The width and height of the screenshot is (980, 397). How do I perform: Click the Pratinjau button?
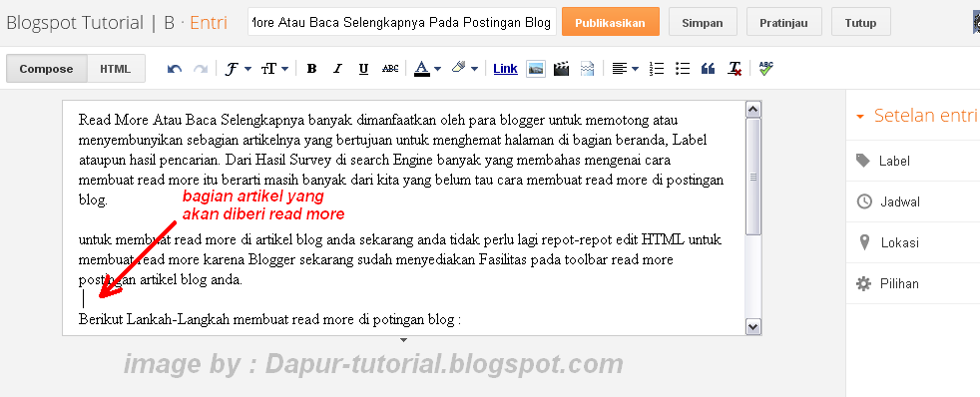coord(783,23)
